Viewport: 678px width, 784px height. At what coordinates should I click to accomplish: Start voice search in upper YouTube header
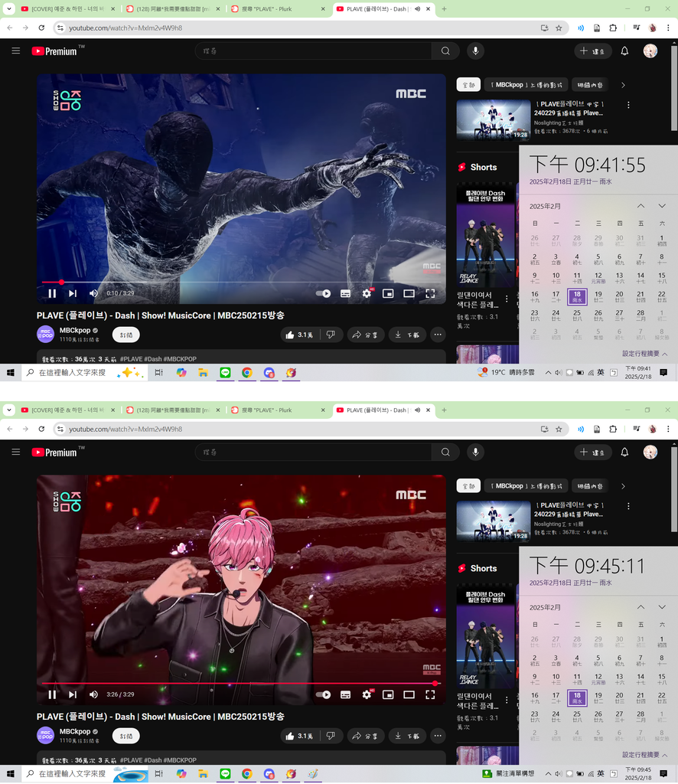[476, 51]
